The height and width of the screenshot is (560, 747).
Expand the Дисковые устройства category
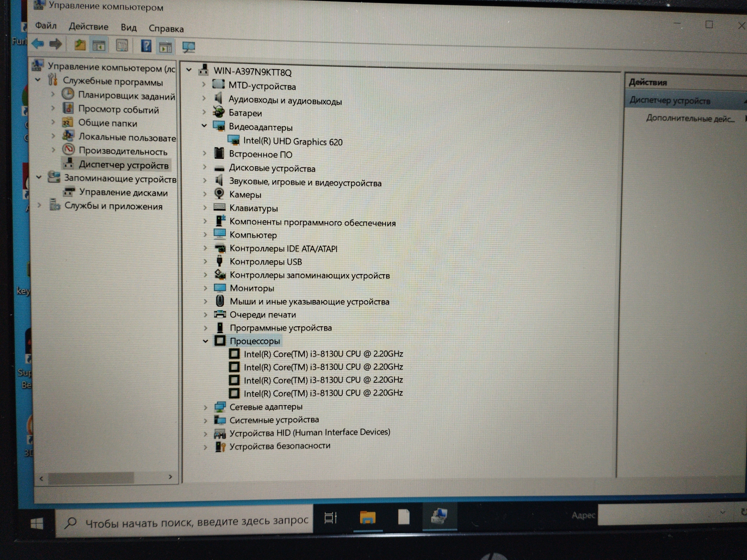click(205, 167)
